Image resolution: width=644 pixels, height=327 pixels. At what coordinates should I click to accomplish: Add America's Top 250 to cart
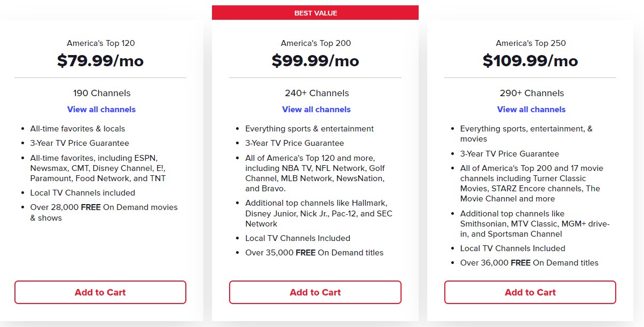[x=530, y=292]
